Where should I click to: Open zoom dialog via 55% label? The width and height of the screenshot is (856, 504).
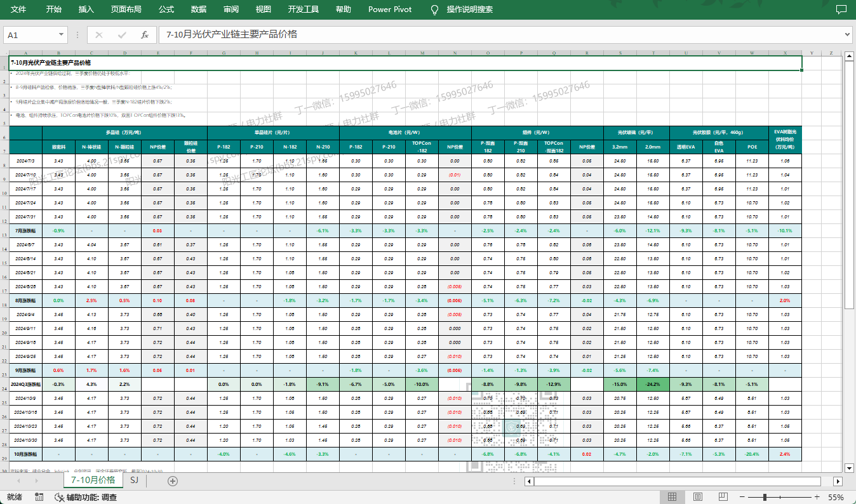[x=836, y=498]
